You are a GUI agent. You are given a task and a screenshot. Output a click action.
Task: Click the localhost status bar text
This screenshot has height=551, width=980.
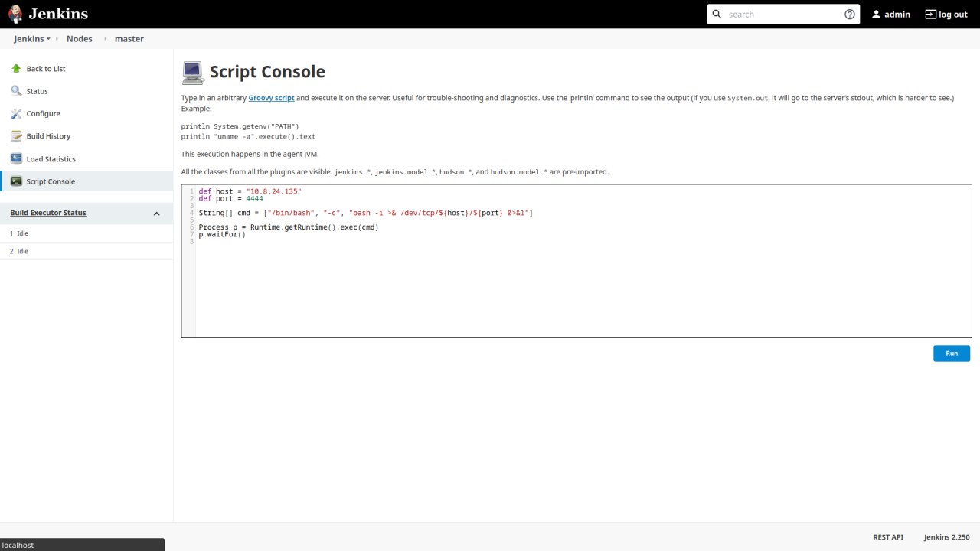(x=18, y=545)
